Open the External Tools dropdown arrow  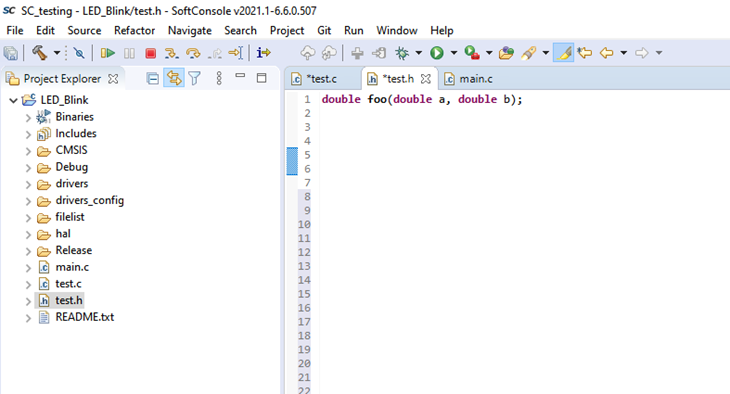point(489,53)
